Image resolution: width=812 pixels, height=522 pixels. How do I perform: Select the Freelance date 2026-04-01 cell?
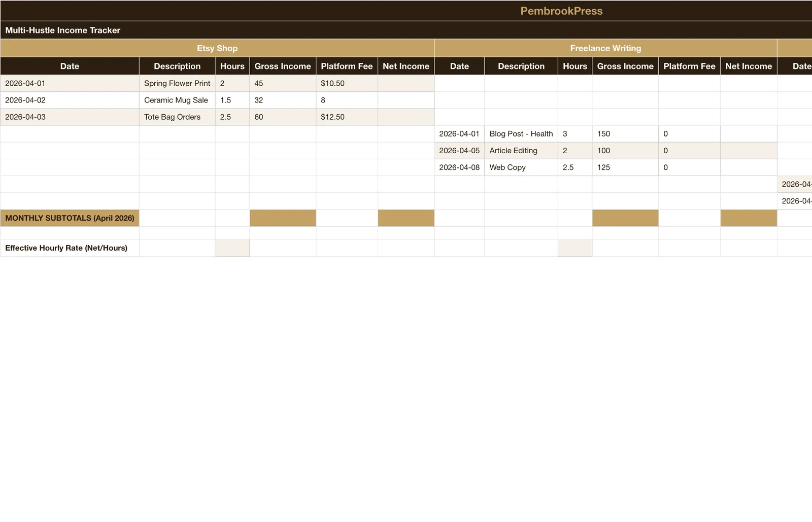click(459, 133)
